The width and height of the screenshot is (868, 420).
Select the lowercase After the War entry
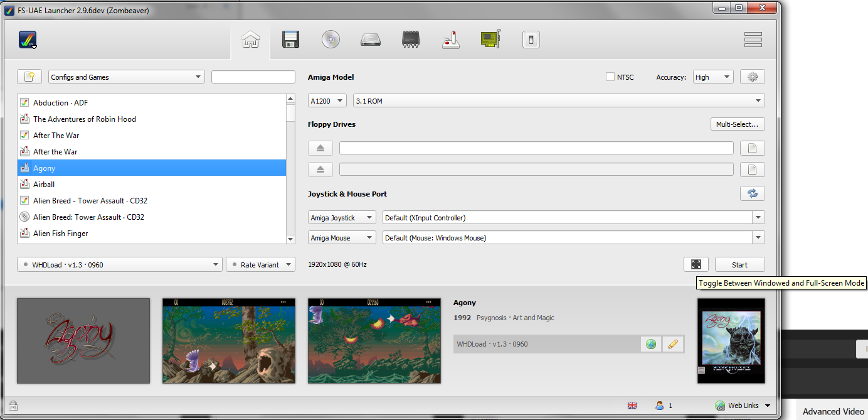(152, 151)
